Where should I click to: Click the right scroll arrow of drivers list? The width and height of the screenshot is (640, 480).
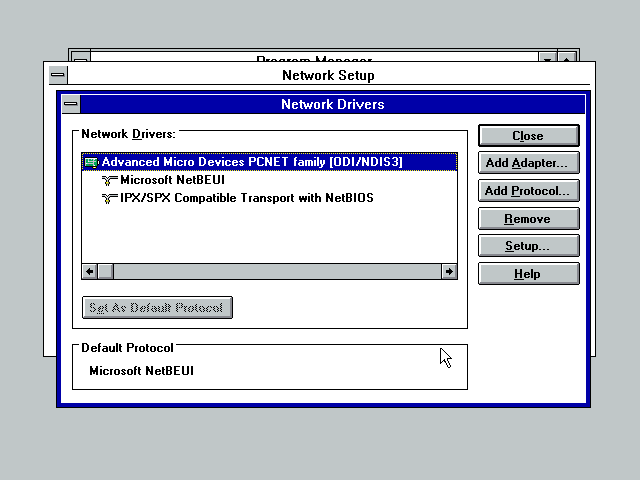[x=449, y=271]
